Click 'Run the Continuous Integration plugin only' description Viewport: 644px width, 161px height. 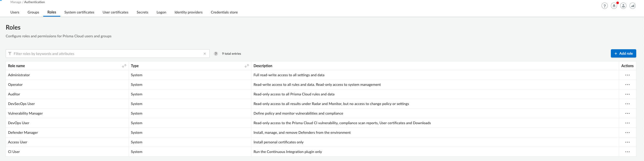click(288, 152)
